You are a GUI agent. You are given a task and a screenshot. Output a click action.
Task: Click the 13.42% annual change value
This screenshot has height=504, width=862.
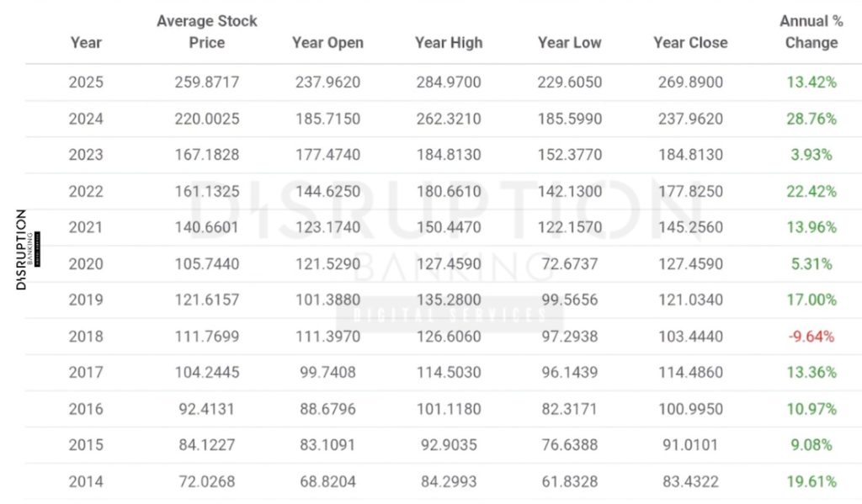(x=811, y=82)
